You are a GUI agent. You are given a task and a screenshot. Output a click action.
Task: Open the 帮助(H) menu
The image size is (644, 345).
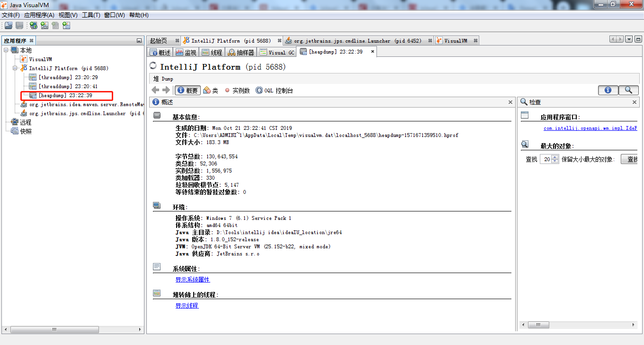tap(138, 15)
